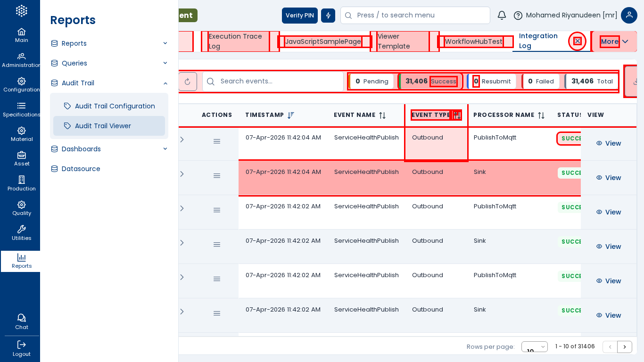Open the Rows per page dropdown
This screenshot has height=362, width=644.
pyautogui.click(x=534, y=347)
